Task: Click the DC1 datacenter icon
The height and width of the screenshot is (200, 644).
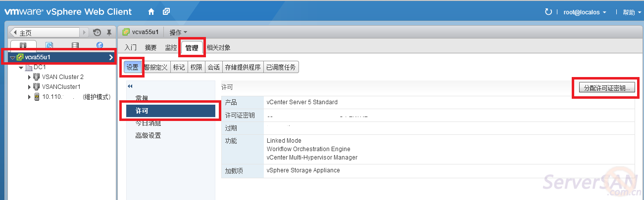Action: 29,67
